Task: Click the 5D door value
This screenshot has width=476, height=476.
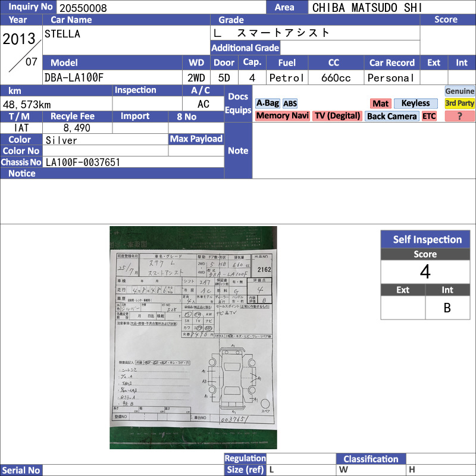Action: click(x=224, y=78)
